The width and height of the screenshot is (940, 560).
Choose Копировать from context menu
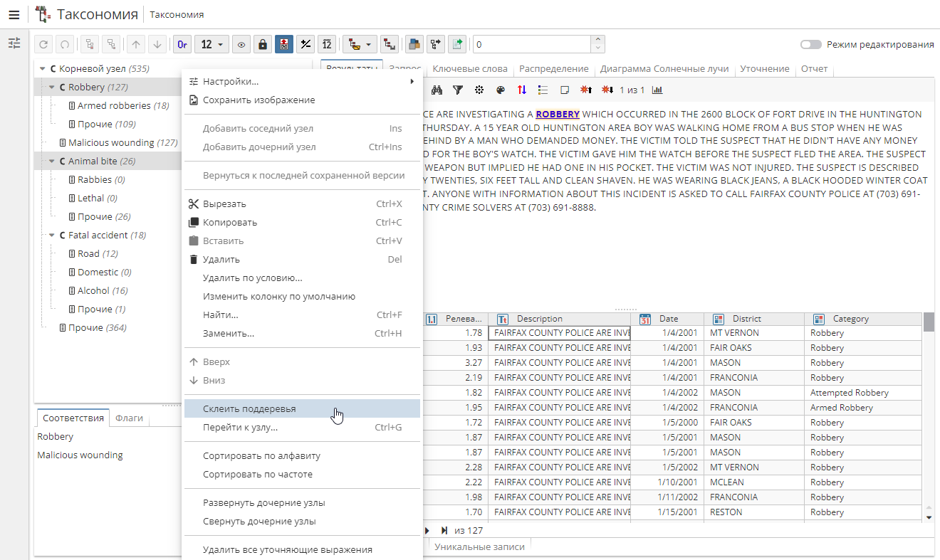[x=302, y=223]
